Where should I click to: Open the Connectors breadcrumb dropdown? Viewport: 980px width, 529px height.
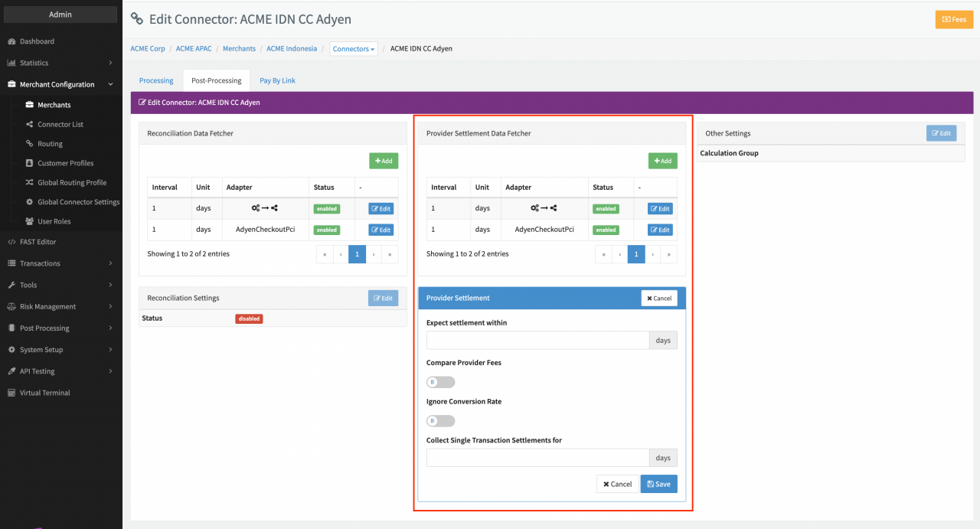pos(354,49)
